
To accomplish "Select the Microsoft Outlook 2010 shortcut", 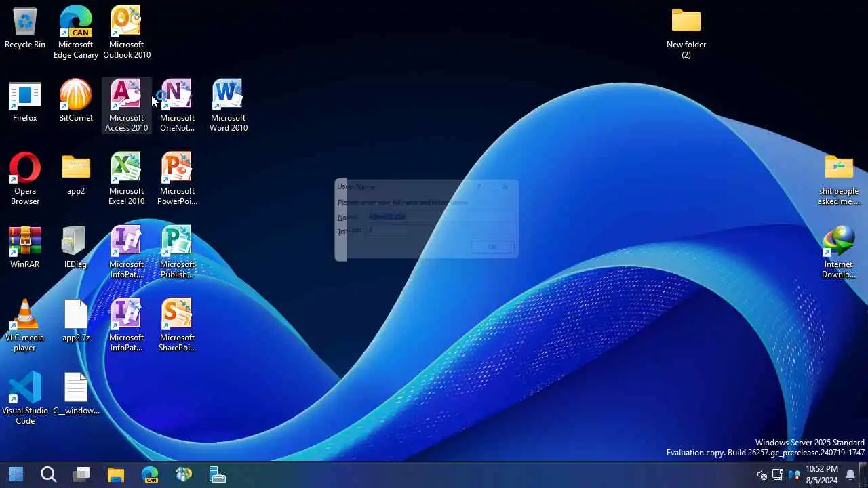I will pyautogui.click(x=127, y=33).
